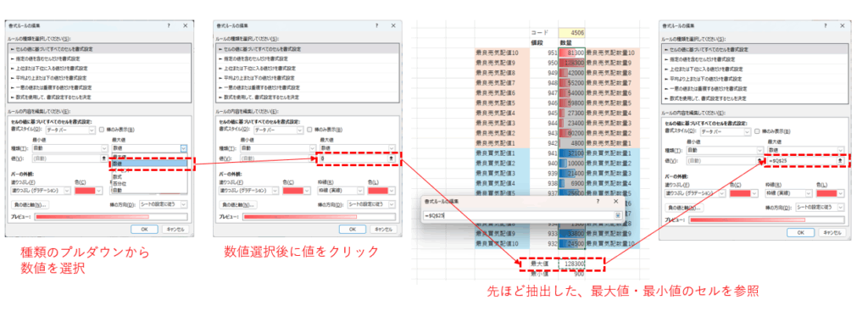This screenshot has width=868, height=311.
Task: Select 一意の値または重複 rule in open-list dialog
Action: (x=99, y=87)
